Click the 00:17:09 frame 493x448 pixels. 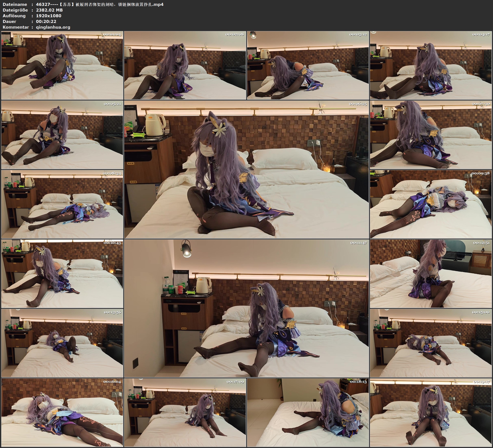tap(185, 412)
